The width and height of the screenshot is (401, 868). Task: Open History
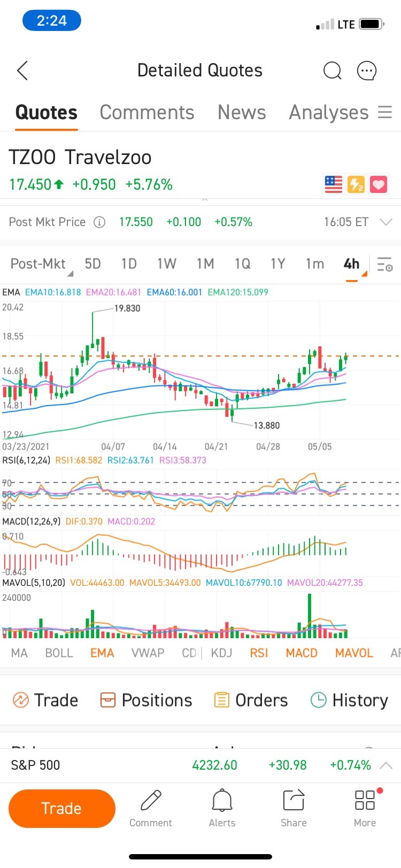(x=349, y=700)
